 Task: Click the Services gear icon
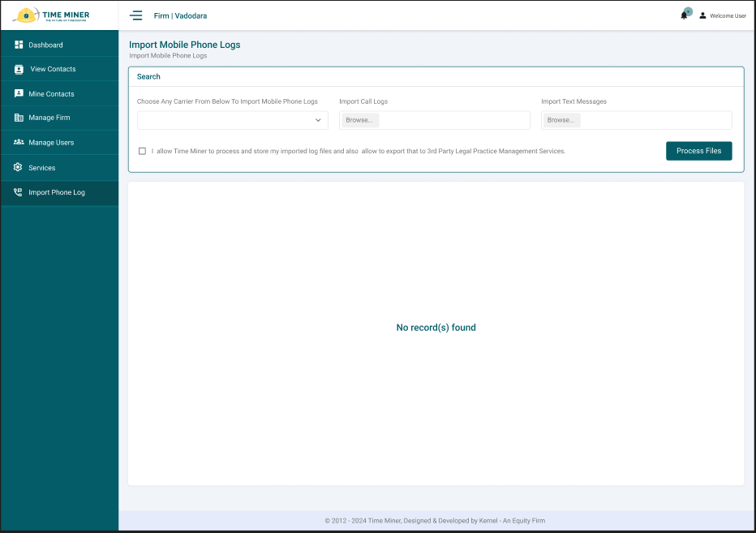(x=19, y=167)
